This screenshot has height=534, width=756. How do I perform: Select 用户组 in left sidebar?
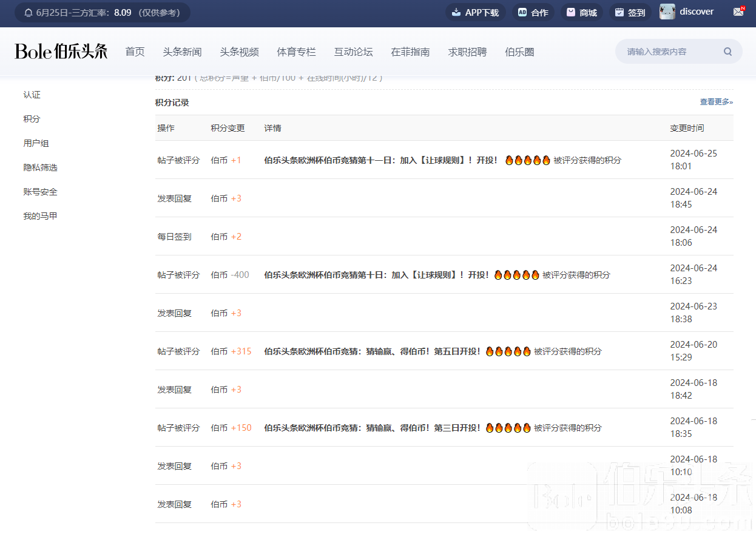coord(36,143)
